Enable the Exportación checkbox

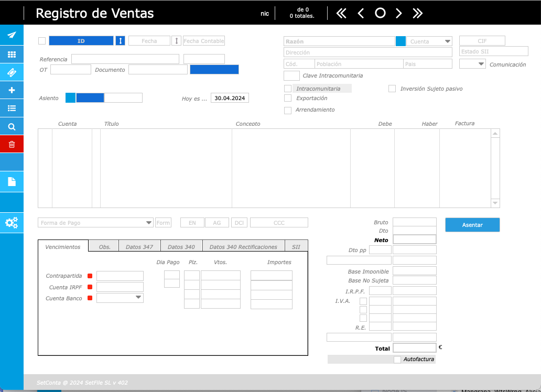pos(288,98)
